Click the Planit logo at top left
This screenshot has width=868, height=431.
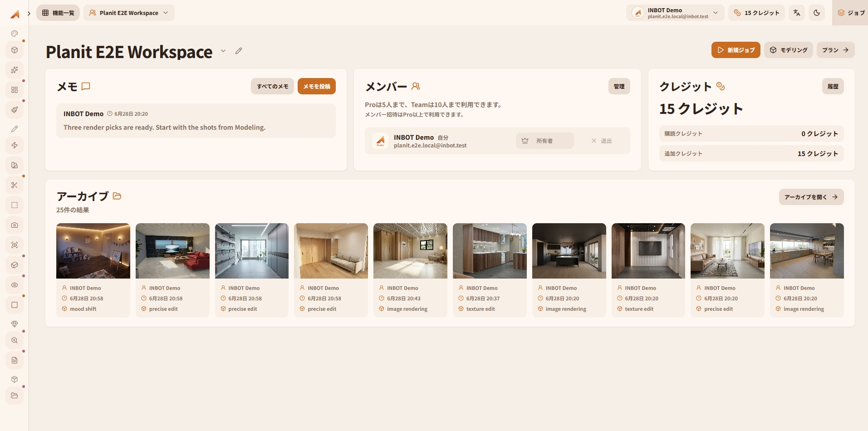(x=15, y=14)
